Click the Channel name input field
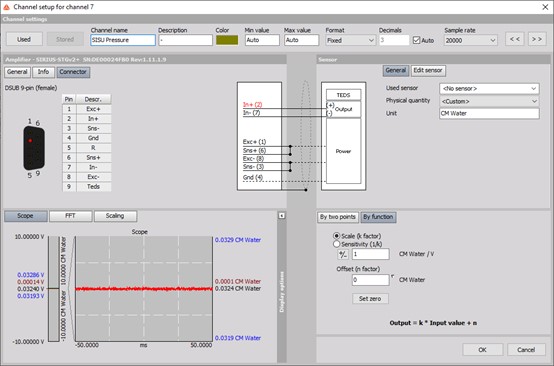Viewport: 554px width, 366px height. 123,40
